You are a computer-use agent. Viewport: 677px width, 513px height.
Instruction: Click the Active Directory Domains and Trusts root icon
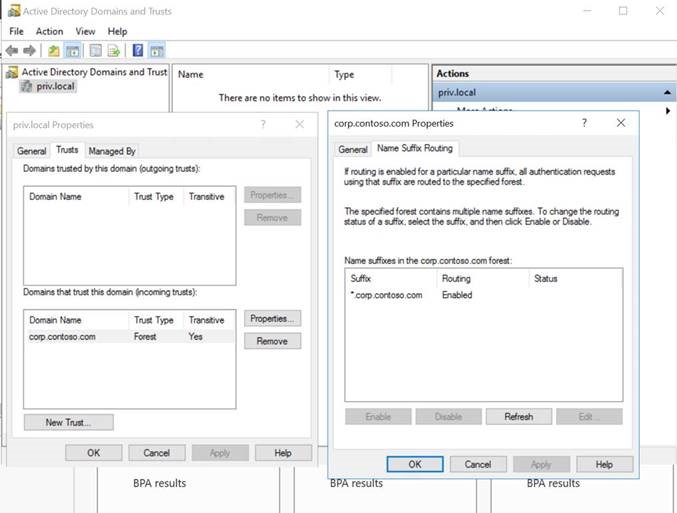click(12, 72)
